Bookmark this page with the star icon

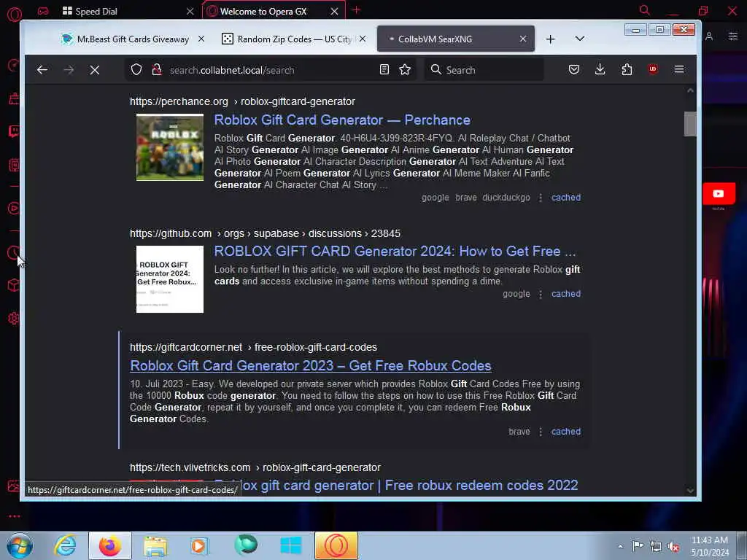(405, 69)
